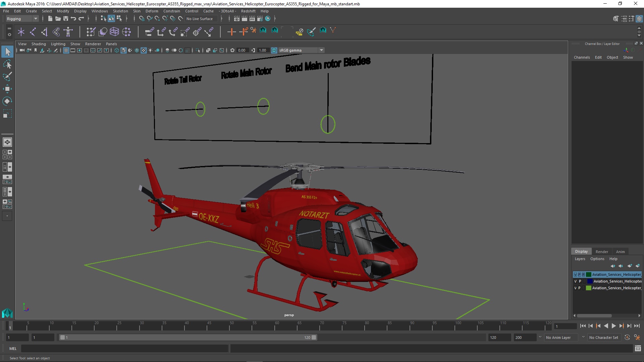This screenshot has width=644, height=362.
Task: Toggle the sRGB gamma view transform ON button
Action: tap(274, 50)
